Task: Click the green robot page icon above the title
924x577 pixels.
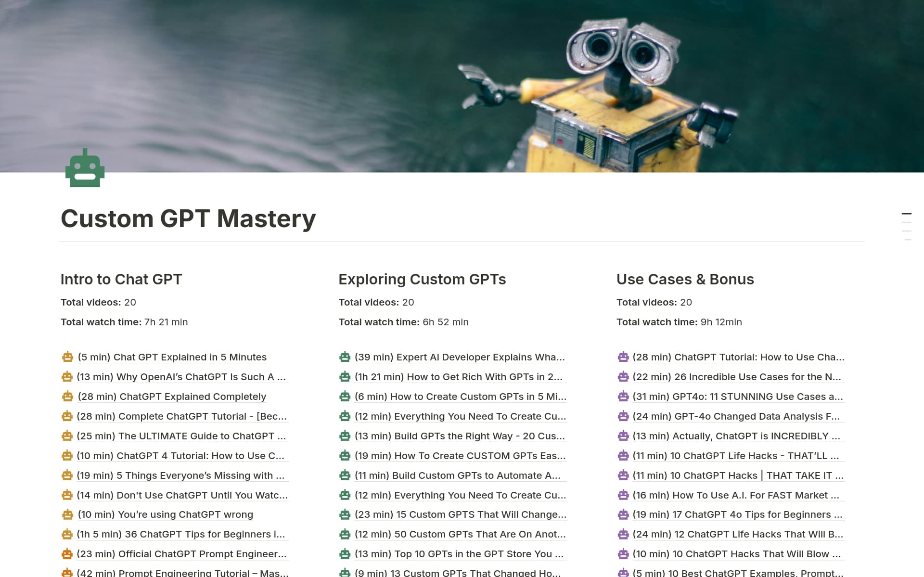Action: pyautogui.click(x=85, y=168)
